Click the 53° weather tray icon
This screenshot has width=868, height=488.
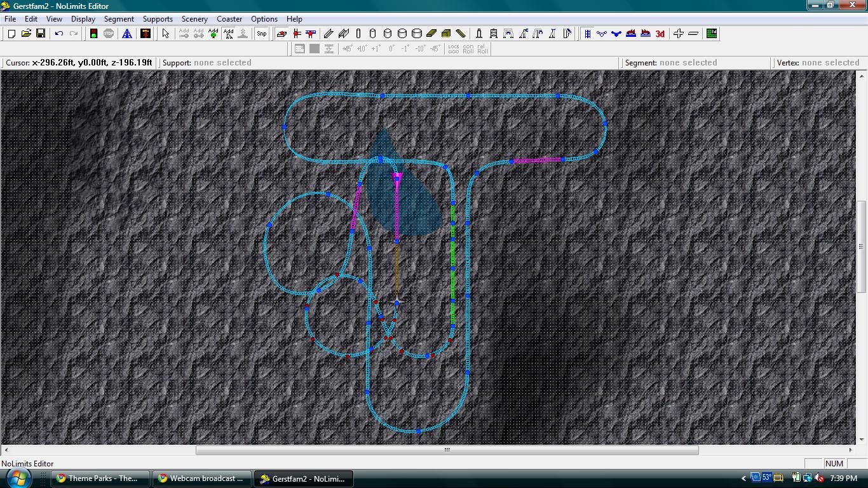tap(766, 478)
